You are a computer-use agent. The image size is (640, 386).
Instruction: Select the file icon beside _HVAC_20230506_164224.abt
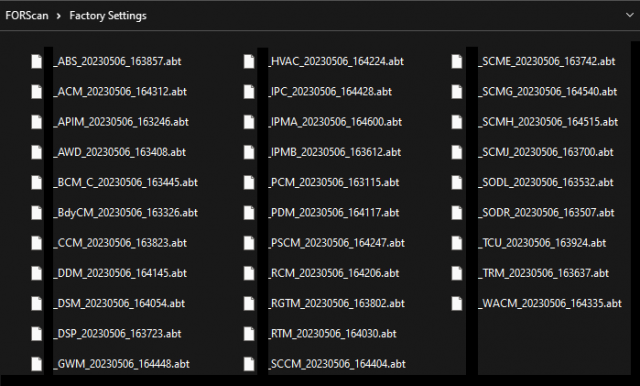click(x=249, y=61)
